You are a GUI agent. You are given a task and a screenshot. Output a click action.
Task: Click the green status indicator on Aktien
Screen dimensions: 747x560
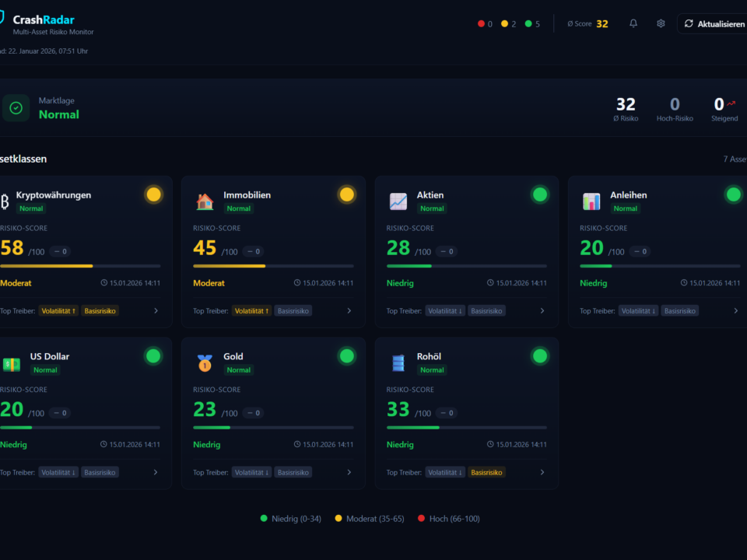click(539, 194)
